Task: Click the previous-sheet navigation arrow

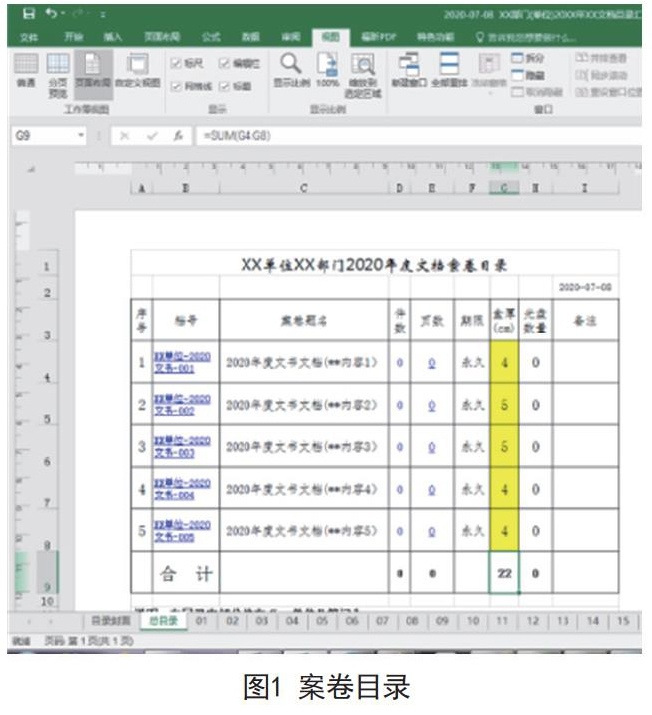Action: coord(29,622)
